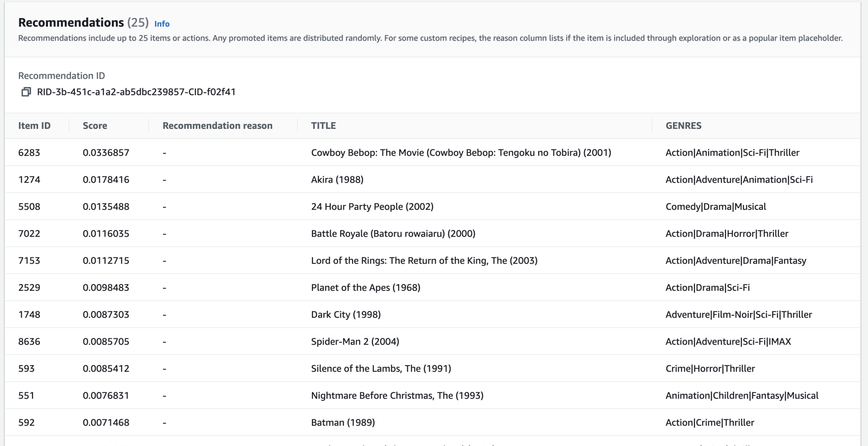This screenshot has height=446, width=868.
Task: Sort the table by the Item ID column
Action: coord(34,125)
